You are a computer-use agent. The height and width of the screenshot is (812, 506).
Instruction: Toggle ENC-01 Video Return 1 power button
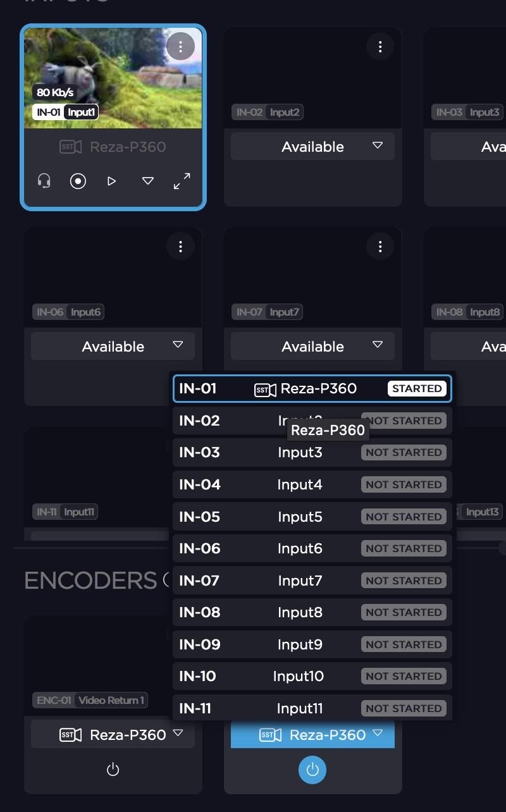pyautogui.click(x=113, y=770)
